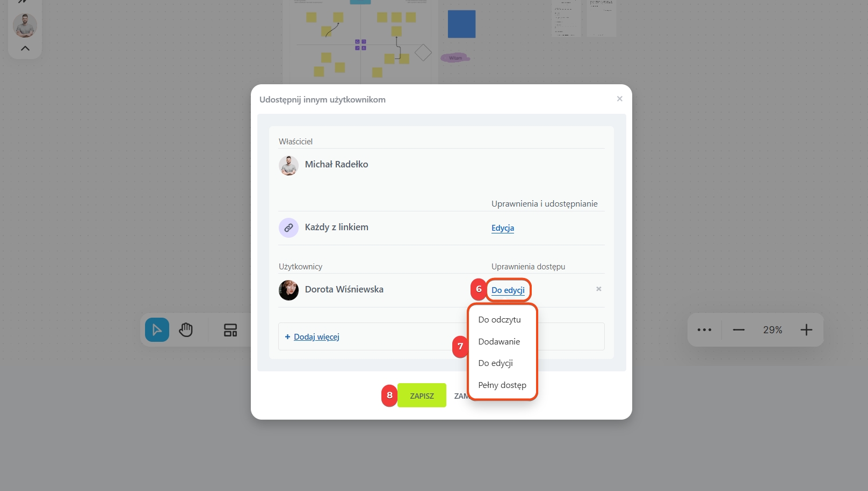Click the link icon beside Każdy z linkiem

click(x=288, y=228)
